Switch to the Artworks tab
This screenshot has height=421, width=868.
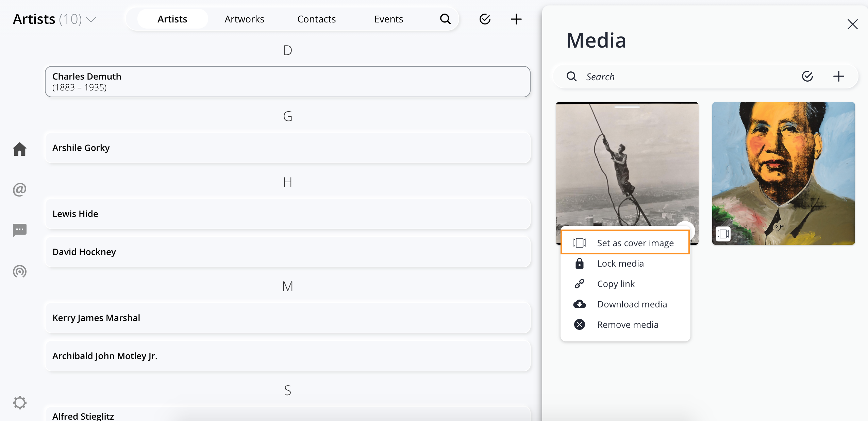(x=245, y=19)
